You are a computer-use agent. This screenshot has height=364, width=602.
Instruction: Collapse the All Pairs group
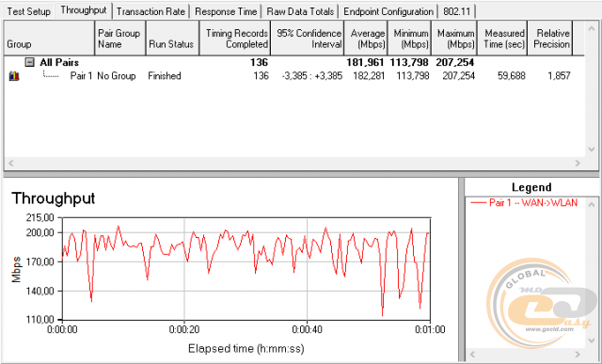click(29, 62)
